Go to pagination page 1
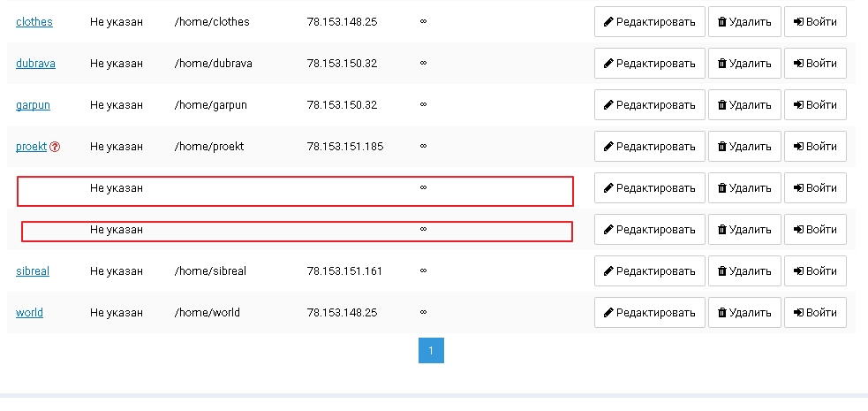The image size is (868, 411). (431, 351)
